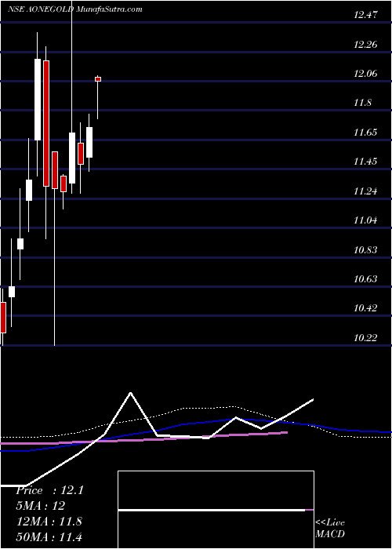Click the small red latest candle near 12.06

click(98, 79)
